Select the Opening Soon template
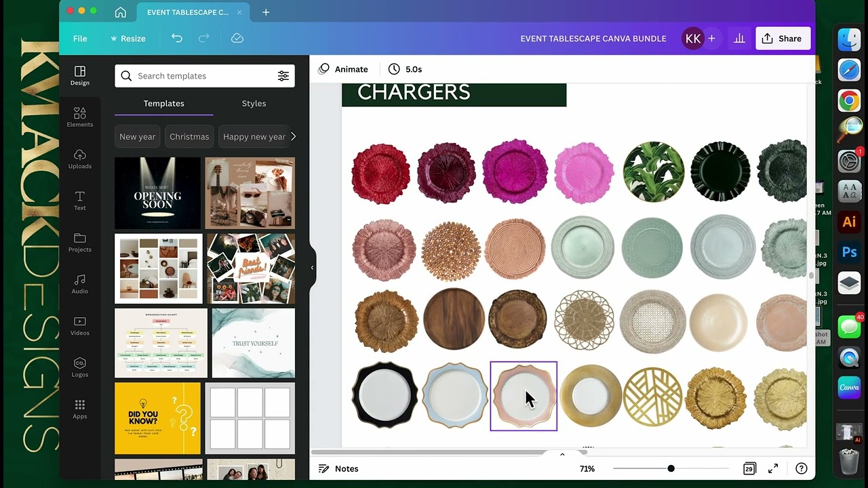 pos(158,193)
